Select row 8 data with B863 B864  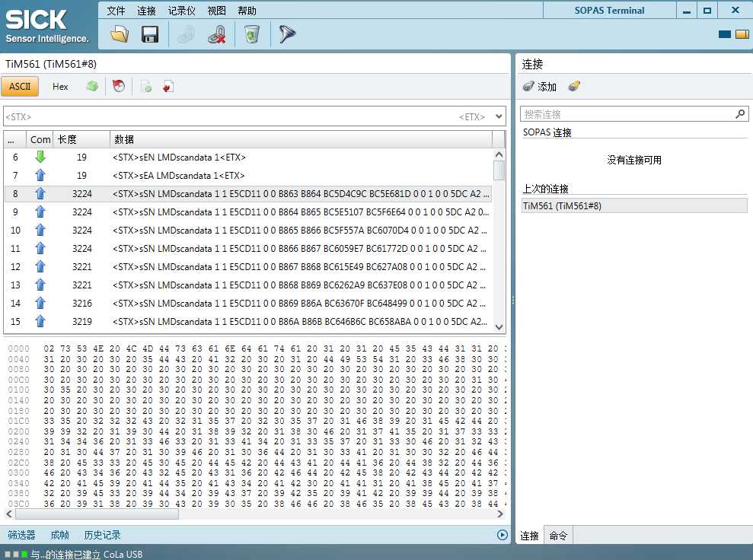tap(248, 193)
